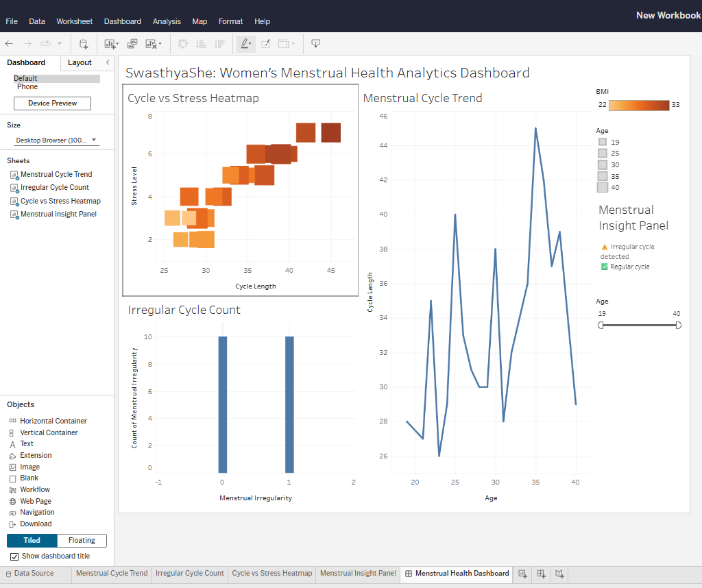Select the Tiled layout mode
The width and height of the screenshot is (702, 588).
32,541
